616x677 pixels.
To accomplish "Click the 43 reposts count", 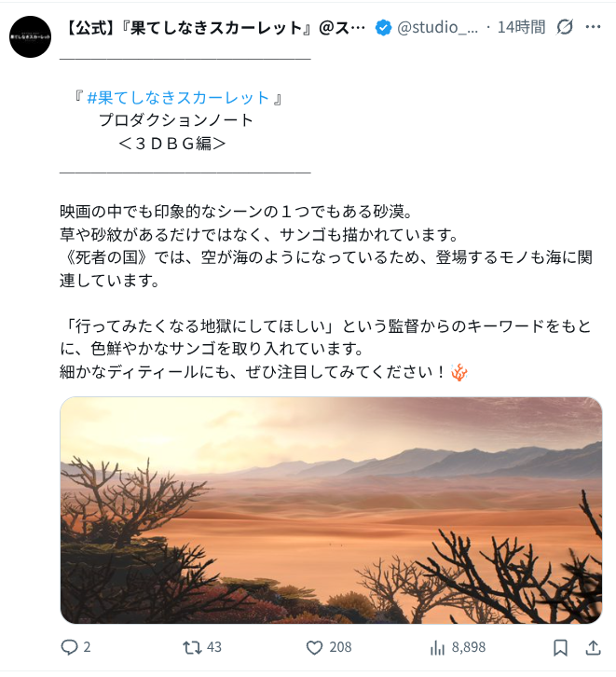I will [214, 647].
